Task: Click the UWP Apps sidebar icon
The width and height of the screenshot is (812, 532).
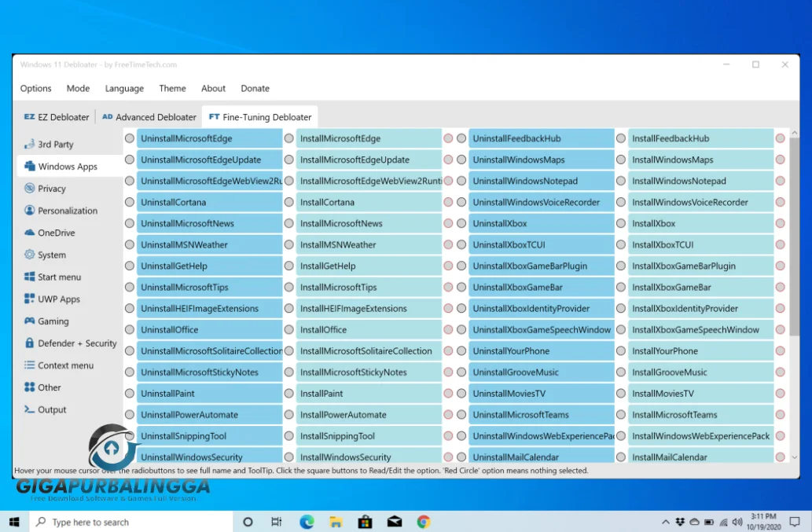Action: (30, 299)
